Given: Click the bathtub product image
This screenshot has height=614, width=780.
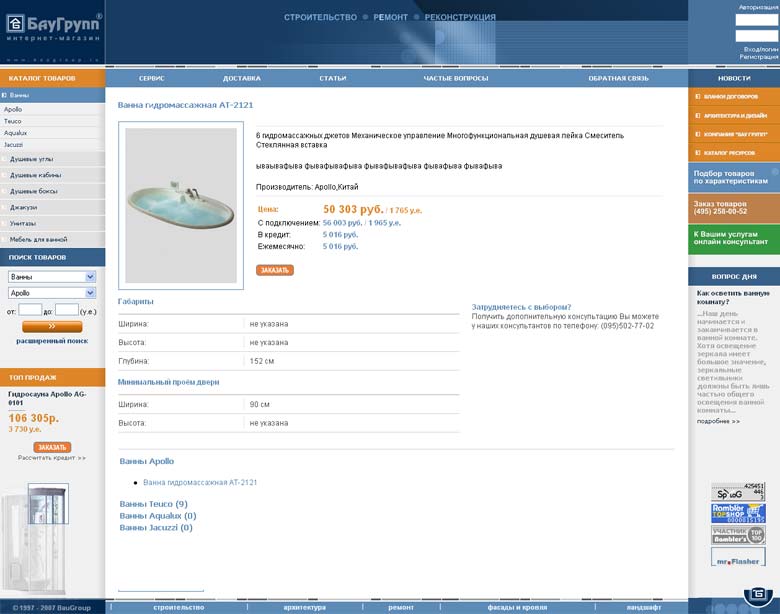Looking at the screenshot, I should (x=181, y=205).
